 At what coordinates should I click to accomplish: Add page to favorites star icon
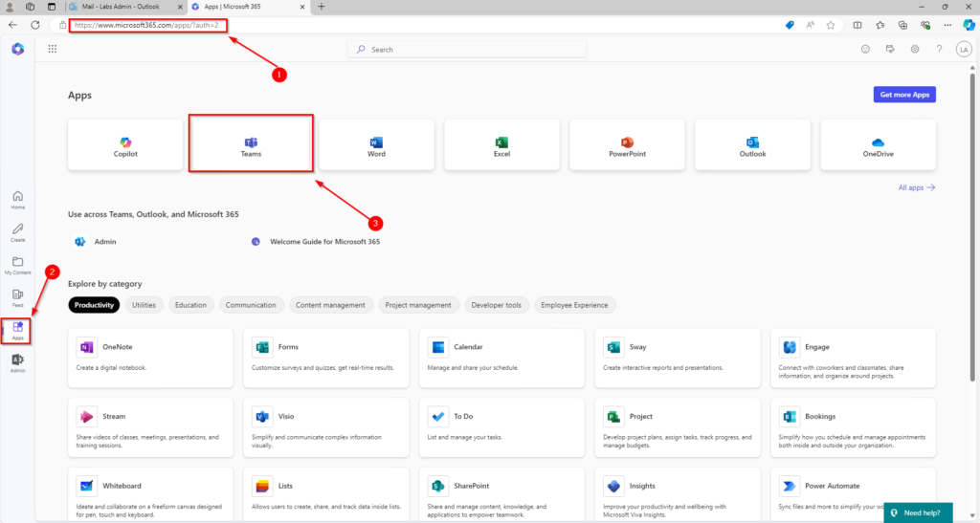[x=830, y=25]
